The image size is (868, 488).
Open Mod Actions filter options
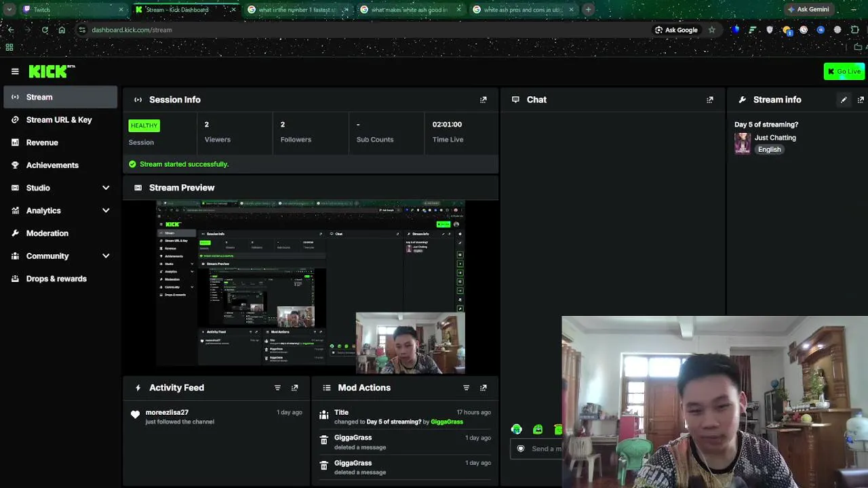tap(466, 388)
